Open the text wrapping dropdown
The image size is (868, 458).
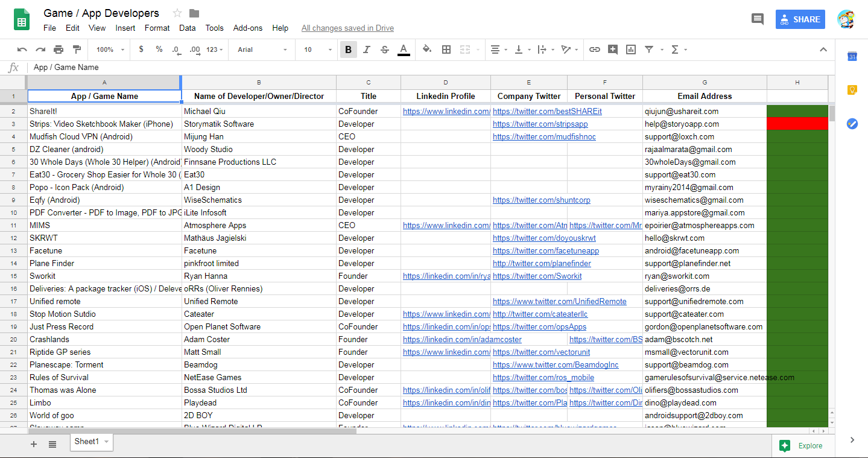(546, 49)
